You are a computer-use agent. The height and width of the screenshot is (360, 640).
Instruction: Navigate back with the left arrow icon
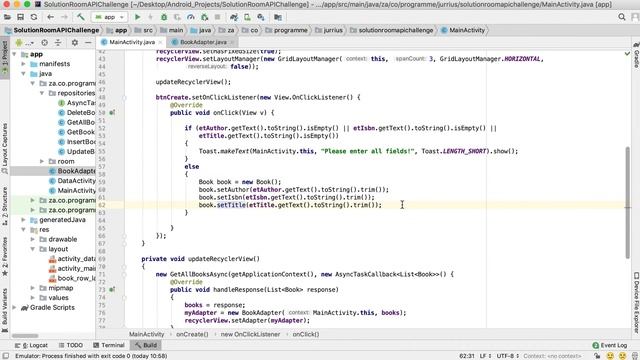click(51, 17)
